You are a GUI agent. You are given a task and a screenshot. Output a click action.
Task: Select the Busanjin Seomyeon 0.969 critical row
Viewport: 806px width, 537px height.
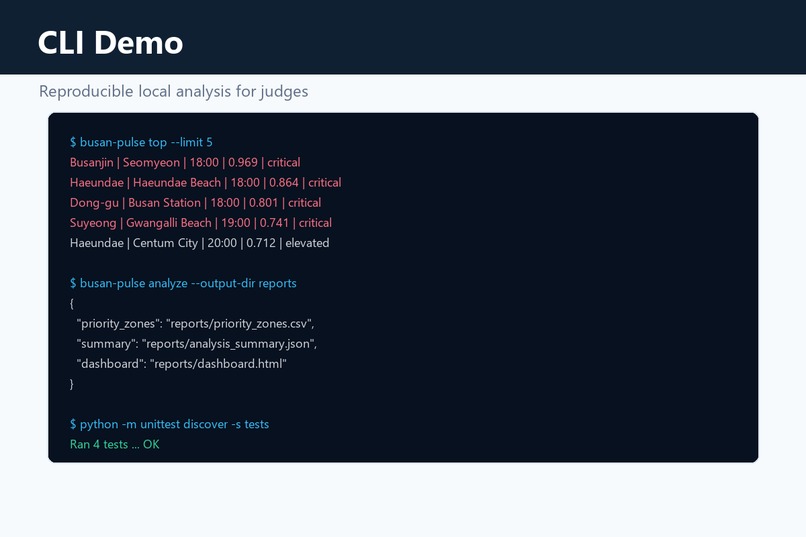coord(185,162)
